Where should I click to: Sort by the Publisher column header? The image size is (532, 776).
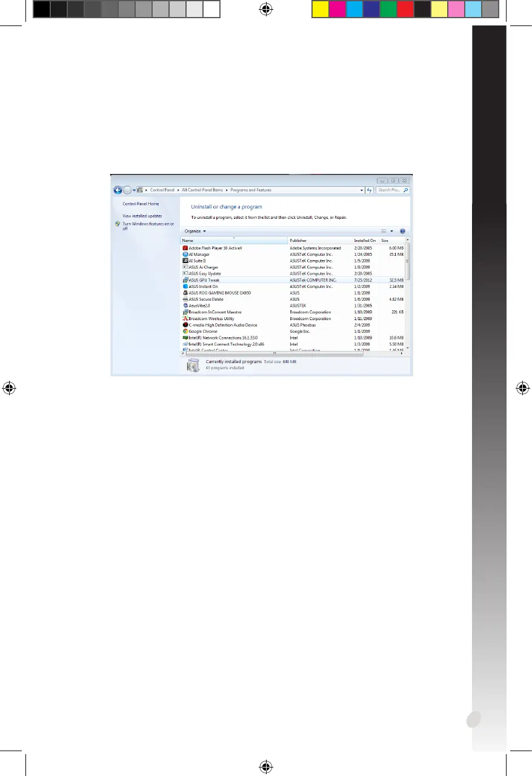click(x=320, y=241)
